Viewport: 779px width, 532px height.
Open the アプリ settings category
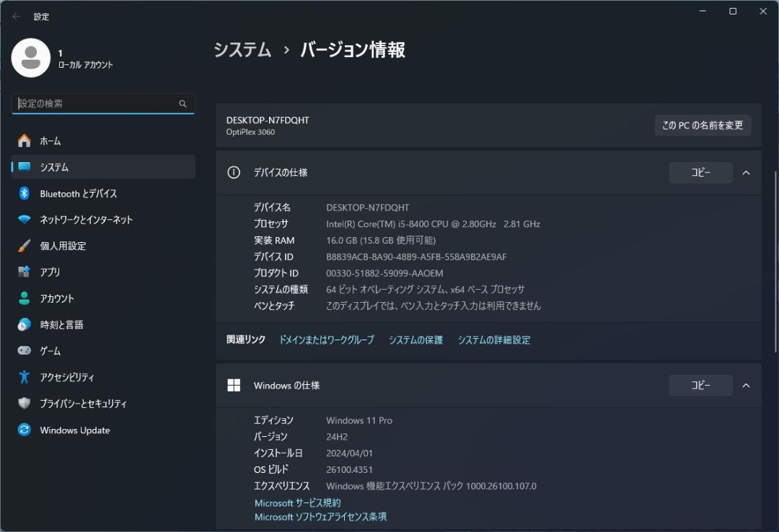point(103,272)
